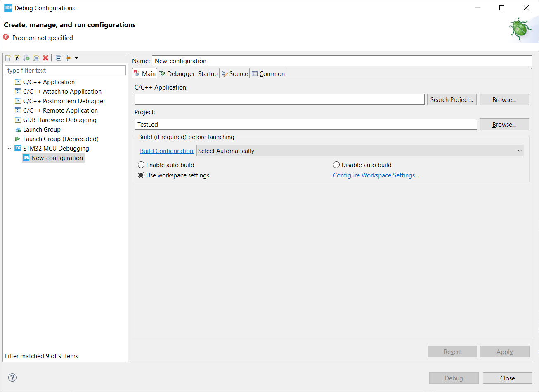
Task: Switch to the Main tab
Action: [145, 73]
